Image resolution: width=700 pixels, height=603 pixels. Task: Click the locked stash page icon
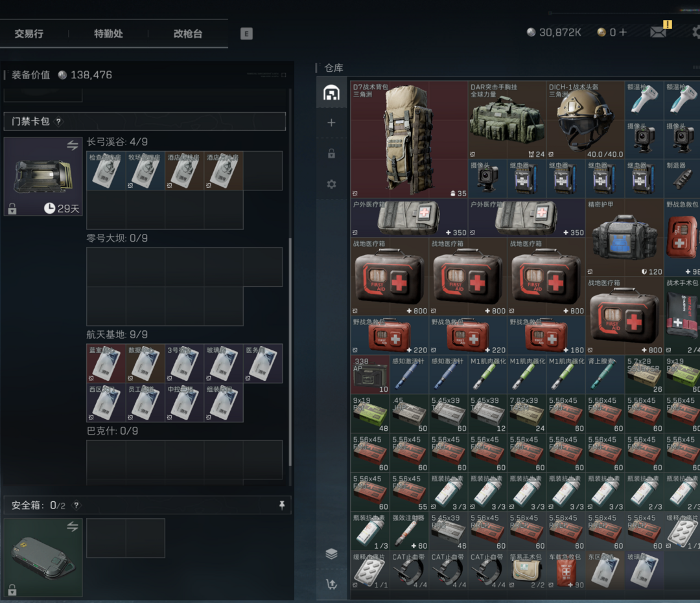331,154
